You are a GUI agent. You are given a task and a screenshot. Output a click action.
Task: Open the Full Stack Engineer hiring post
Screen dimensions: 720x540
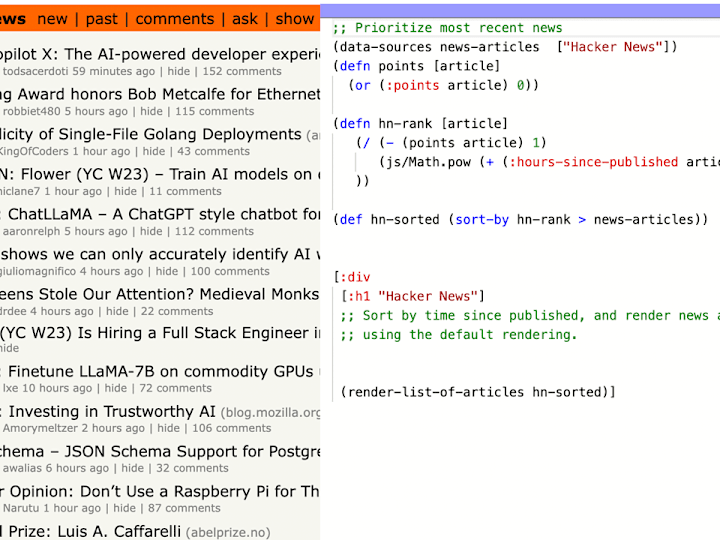160,333
